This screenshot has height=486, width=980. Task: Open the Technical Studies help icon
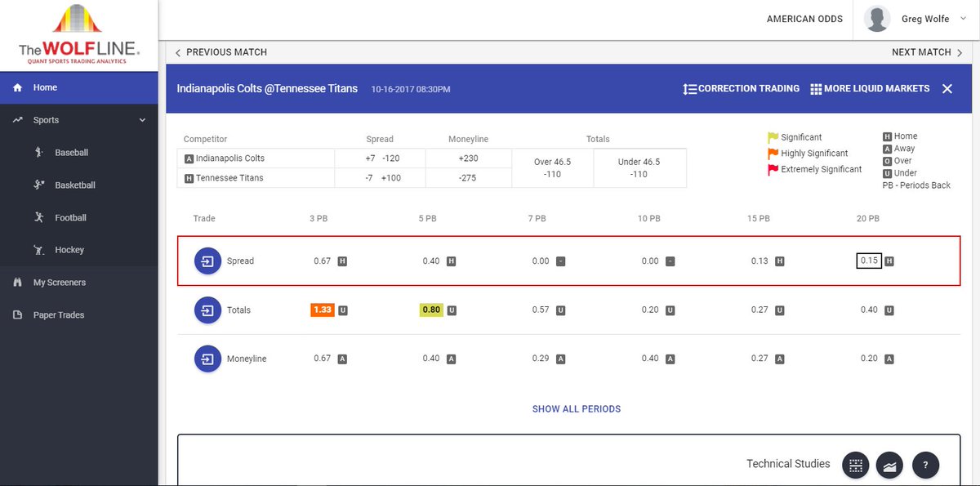click(x=925, y=465)
